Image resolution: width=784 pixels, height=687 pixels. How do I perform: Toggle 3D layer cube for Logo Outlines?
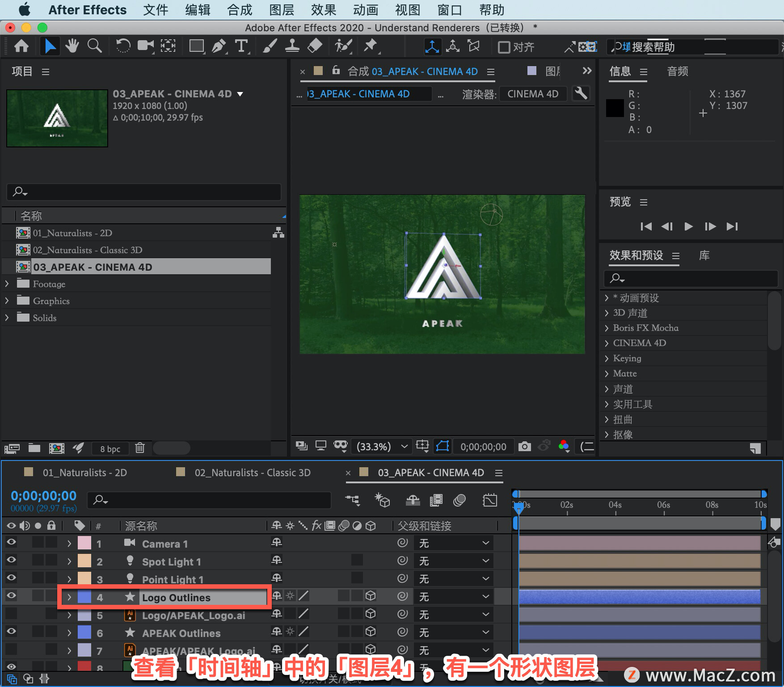(371, 596)
